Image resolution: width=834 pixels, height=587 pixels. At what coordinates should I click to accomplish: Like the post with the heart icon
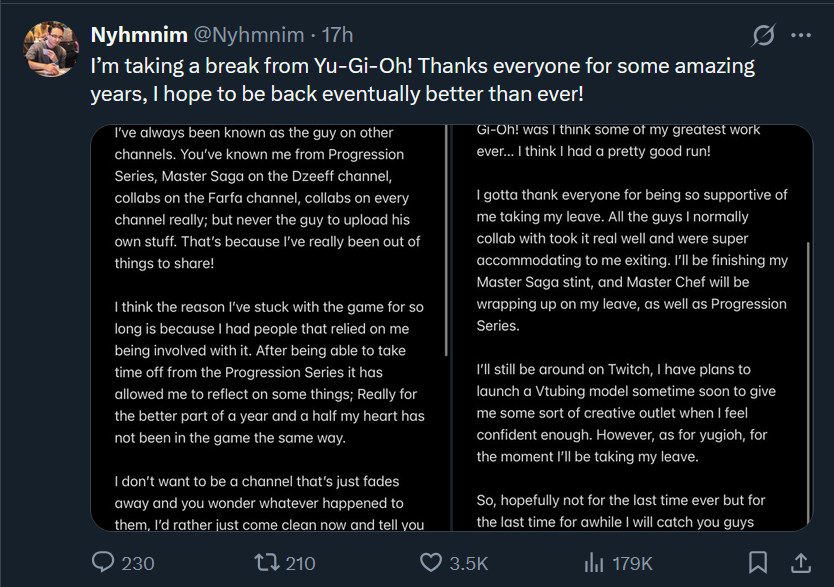click(431, 563)
